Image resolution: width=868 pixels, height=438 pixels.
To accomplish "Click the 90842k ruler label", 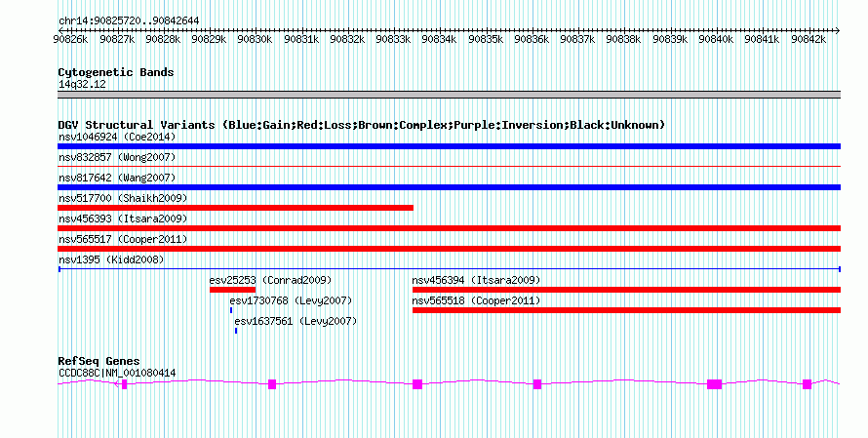I will pyautogui.click(x=809, y=39).
